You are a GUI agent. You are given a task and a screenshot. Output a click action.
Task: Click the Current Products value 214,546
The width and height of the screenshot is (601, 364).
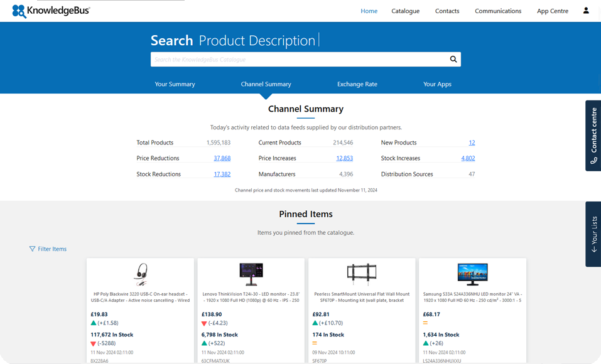[x=343, y=142]
